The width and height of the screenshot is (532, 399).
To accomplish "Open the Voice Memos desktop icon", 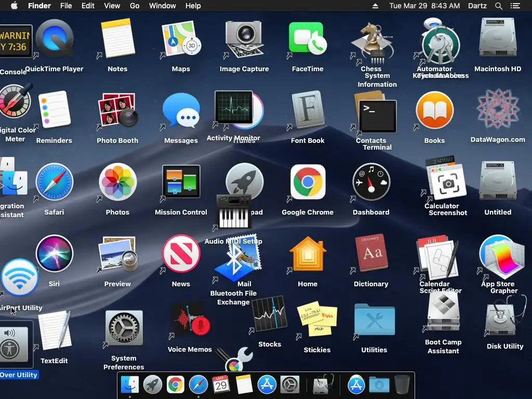I will coord(190,319).
